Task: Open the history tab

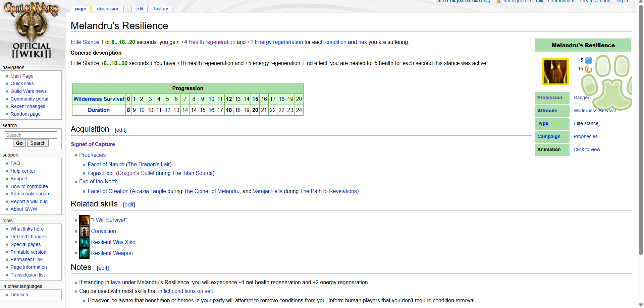Action: pyautogui.click(x=161, y=9)
